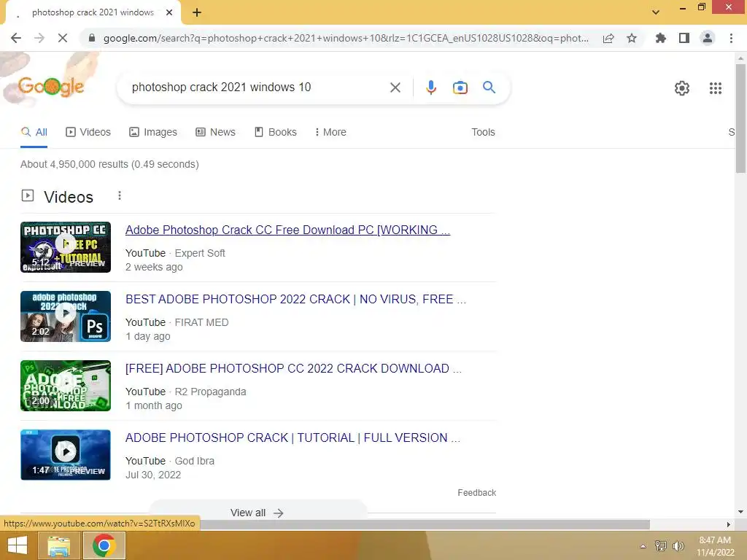Expand the More search categories
The width and height of the screenshot is (747, 560).
point(330,133)
